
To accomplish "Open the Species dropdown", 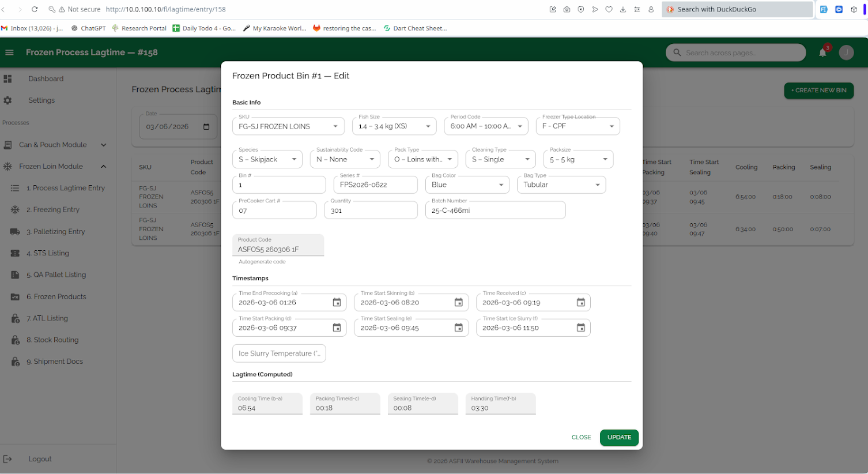I will (x=267, y=159).
